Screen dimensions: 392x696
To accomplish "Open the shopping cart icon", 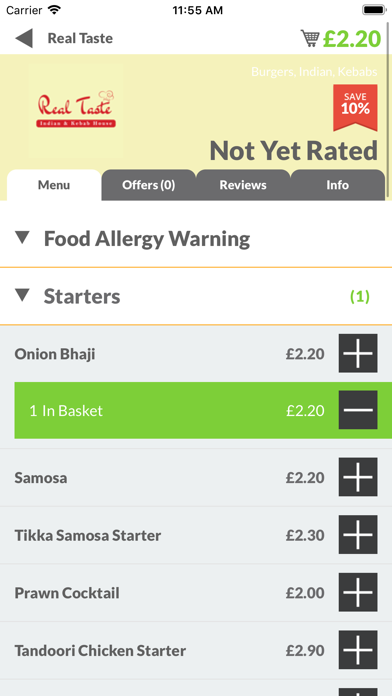I will point(310,38).
